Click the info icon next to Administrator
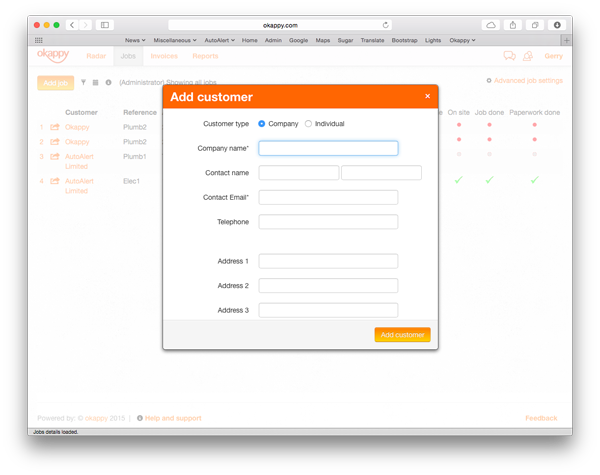The width and height of the screenshot is (600, 475). 108,82
